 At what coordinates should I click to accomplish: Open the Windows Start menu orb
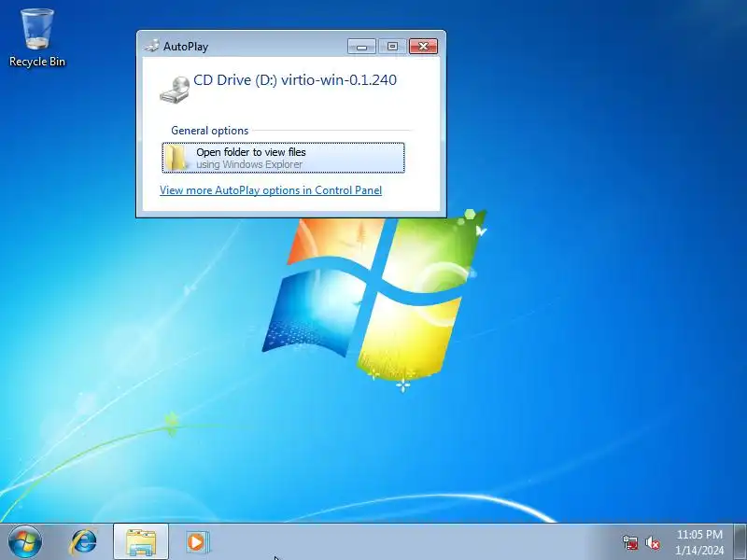click(x=25, y=542)
